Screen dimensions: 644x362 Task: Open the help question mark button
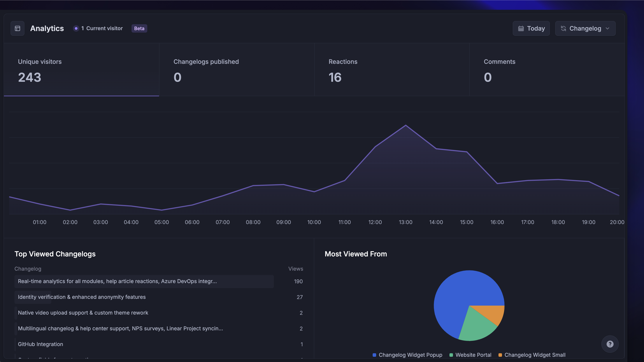click(610, 344)
